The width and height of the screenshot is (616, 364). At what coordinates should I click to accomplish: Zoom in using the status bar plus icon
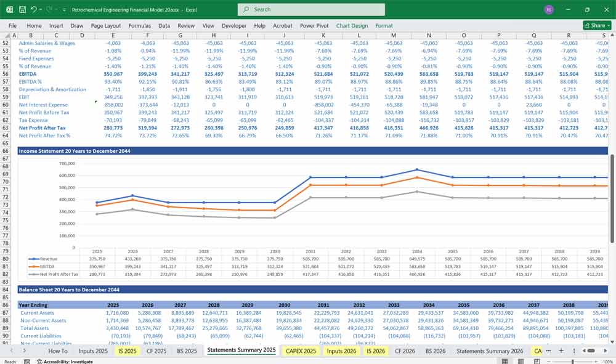(595, 360)
